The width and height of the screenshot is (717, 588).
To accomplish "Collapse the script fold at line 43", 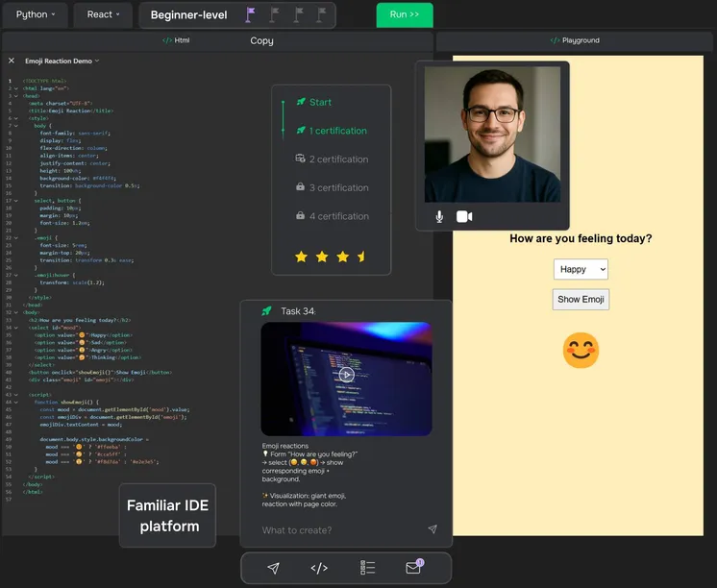I will [16, 395].
